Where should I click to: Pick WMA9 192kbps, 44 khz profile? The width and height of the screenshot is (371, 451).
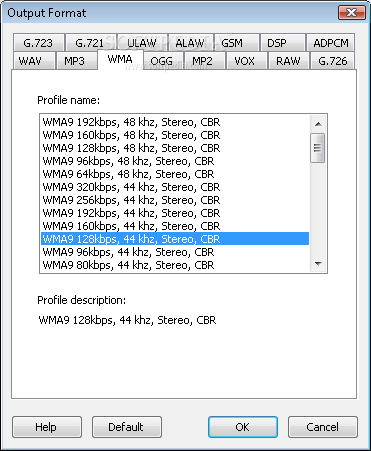175,213
